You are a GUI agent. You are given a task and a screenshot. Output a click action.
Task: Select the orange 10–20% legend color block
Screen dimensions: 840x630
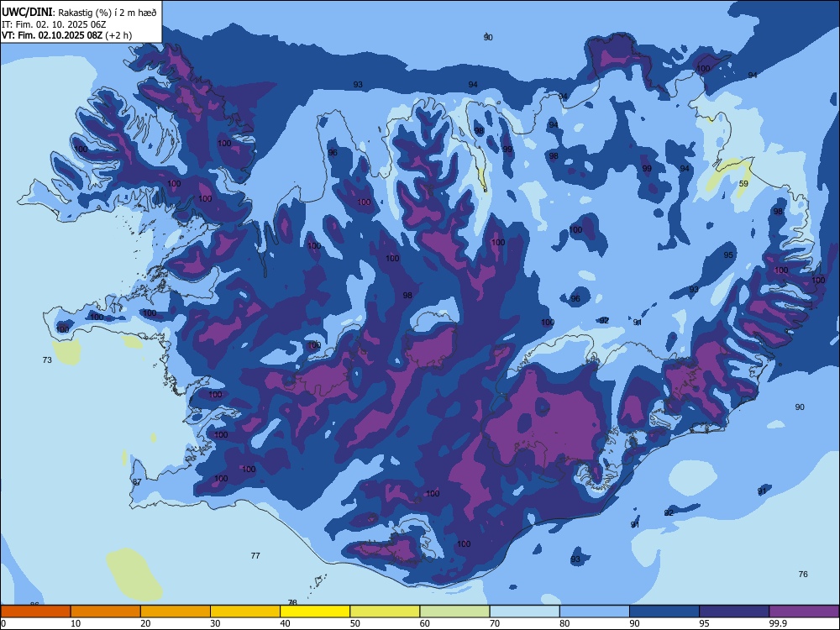point(106,612)
